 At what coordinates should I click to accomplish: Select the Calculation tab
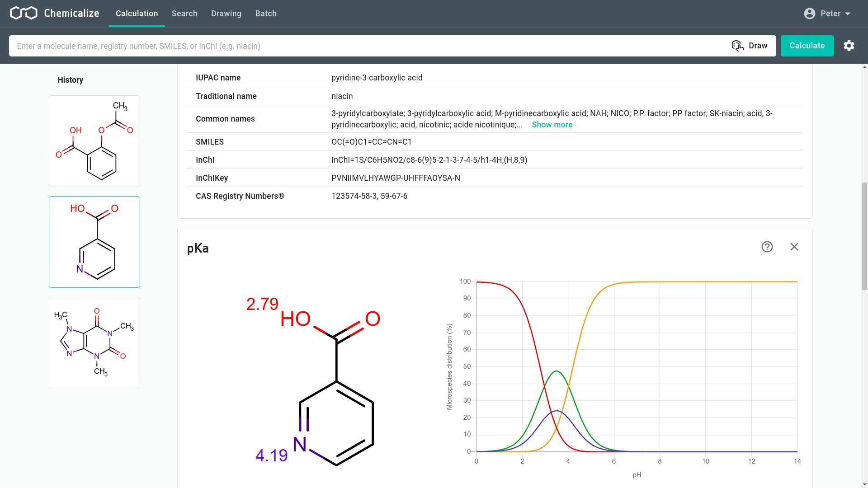pos(137,14)
